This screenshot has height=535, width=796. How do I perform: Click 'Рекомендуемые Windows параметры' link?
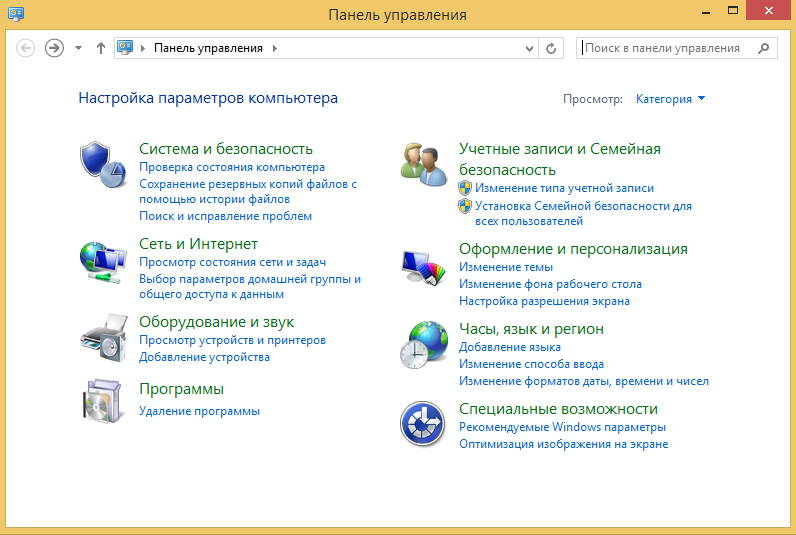click(x=562, y=427)
